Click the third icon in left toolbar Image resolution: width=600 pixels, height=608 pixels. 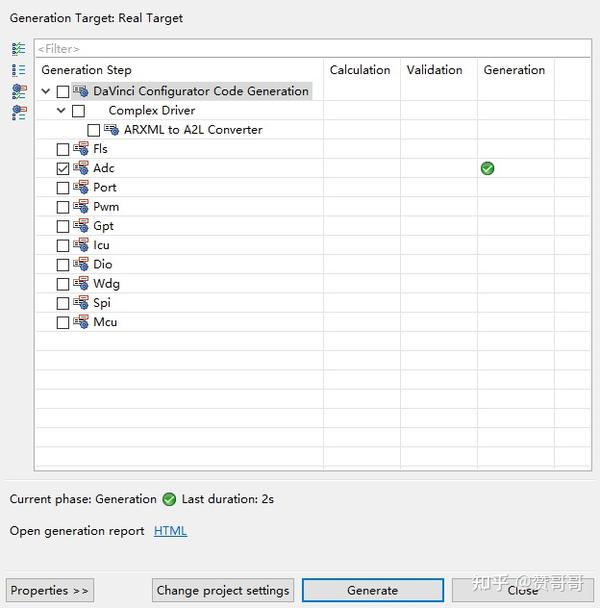pyautogui.click(x=19, y=92)
